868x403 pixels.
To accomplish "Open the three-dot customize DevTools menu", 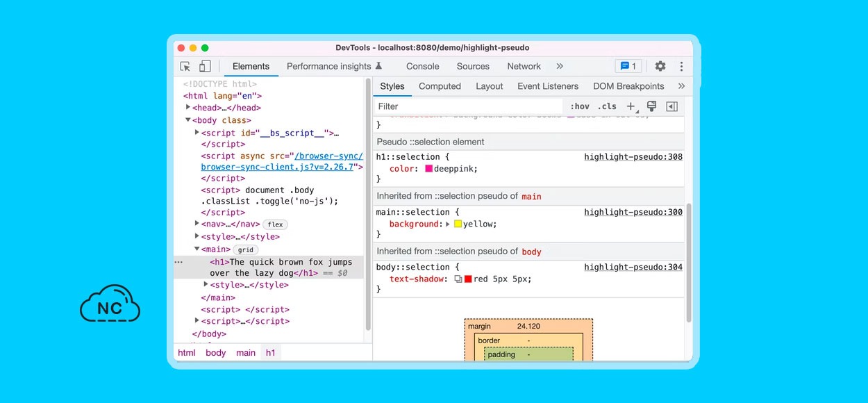I will [x=681, y=66].
